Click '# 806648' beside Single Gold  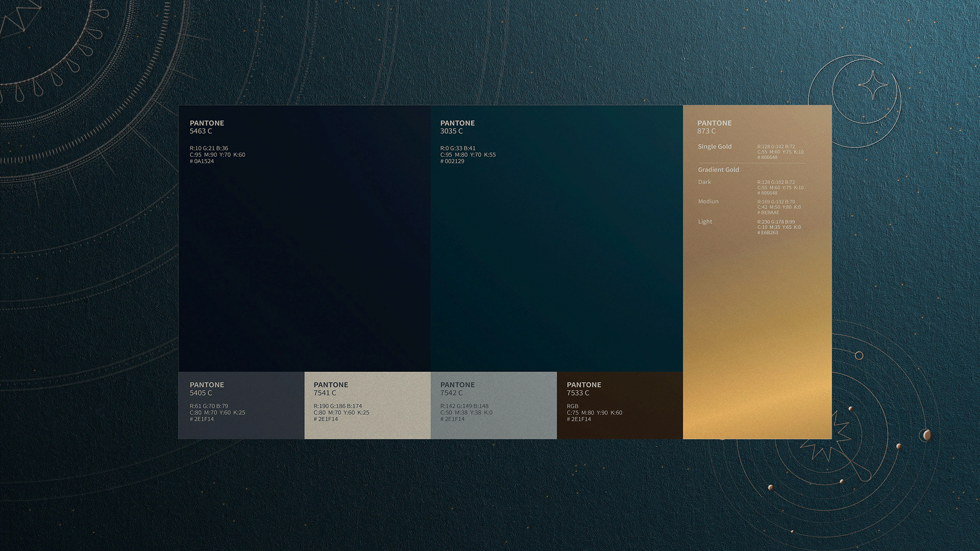pyautogui.click(x=767, y=157)
